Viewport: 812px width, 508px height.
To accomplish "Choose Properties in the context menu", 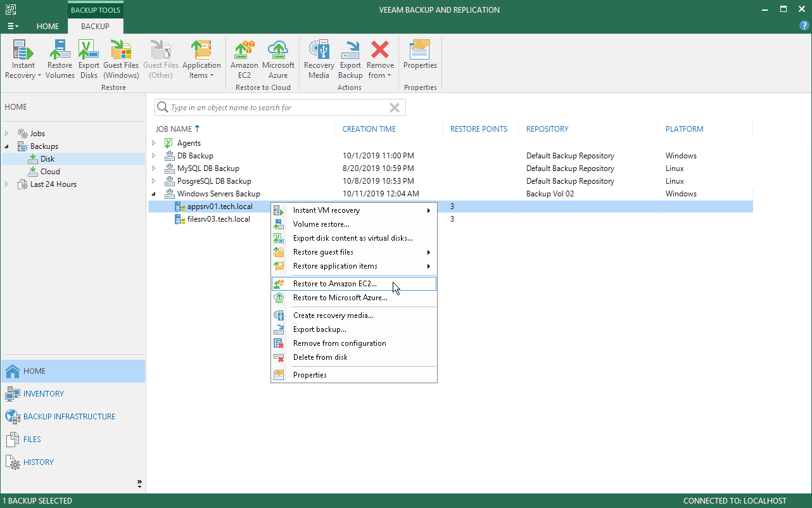I will tap(354, 375).
